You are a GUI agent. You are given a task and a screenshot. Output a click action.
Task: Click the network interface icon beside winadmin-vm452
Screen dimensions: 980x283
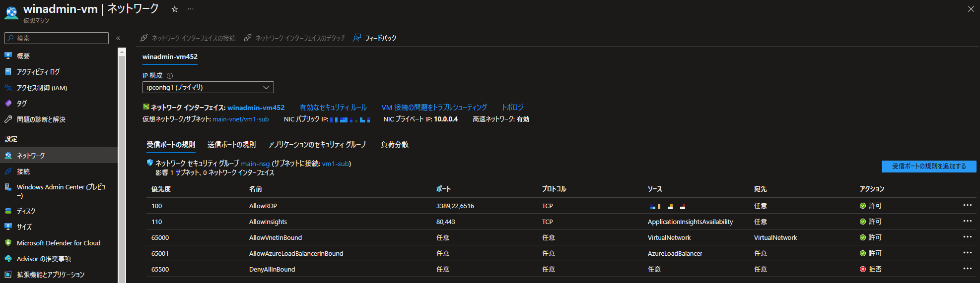pyautogui.click(x=146, y=107)
